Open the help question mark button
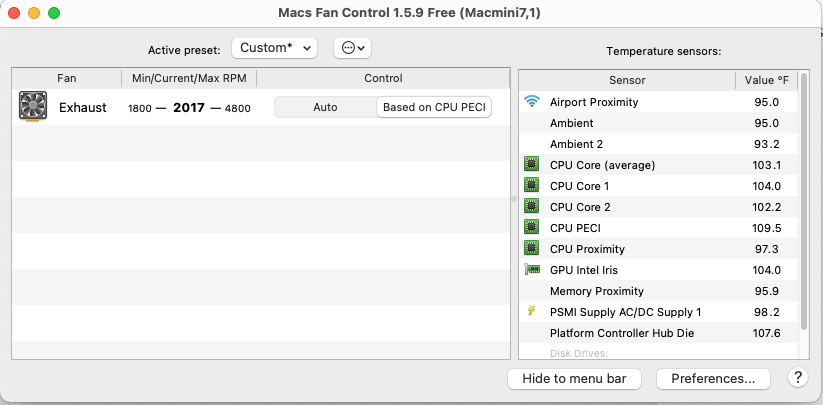This screenshot has height=405, width=823. 797,378
